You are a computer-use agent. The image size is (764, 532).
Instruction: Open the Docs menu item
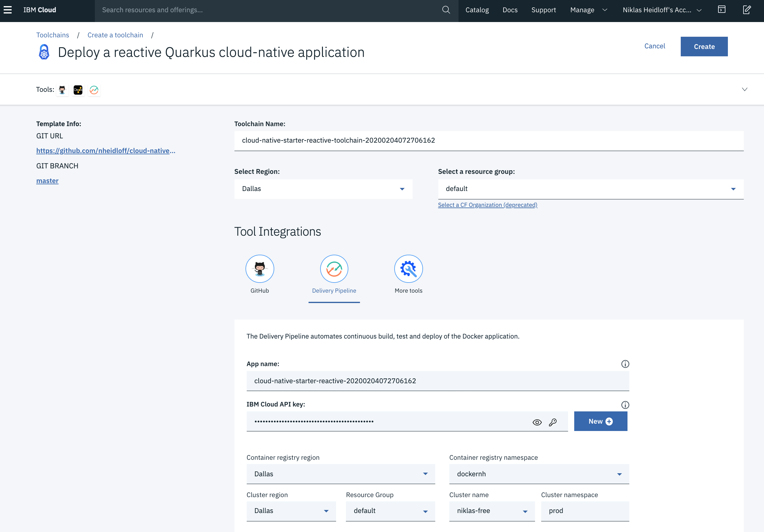pyautogui.click(x=510, y=10)
